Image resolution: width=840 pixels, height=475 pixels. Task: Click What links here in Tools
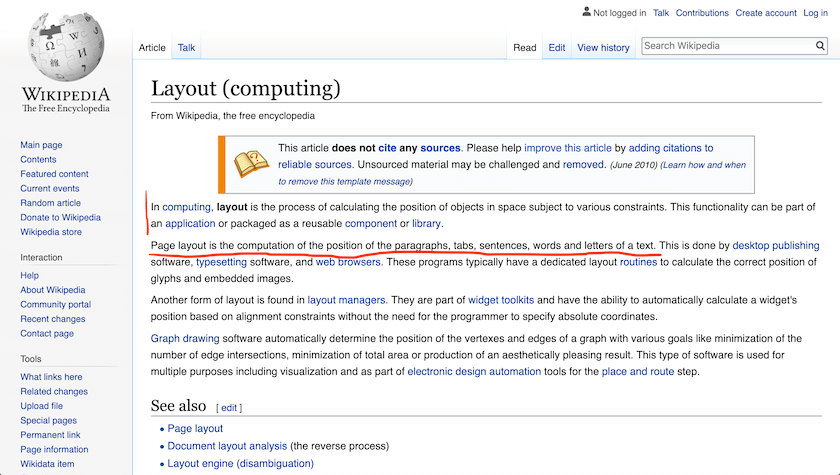click(51, 377)
